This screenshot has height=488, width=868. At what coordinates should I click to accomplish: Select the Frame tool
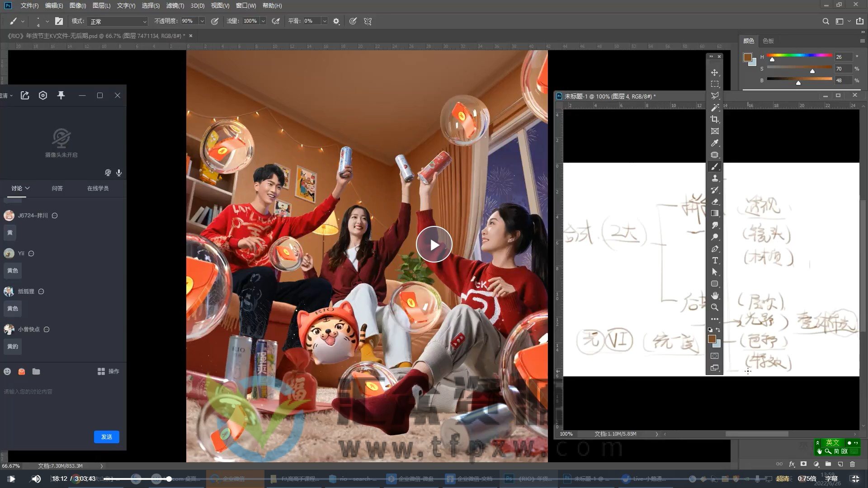pos(714,131)
